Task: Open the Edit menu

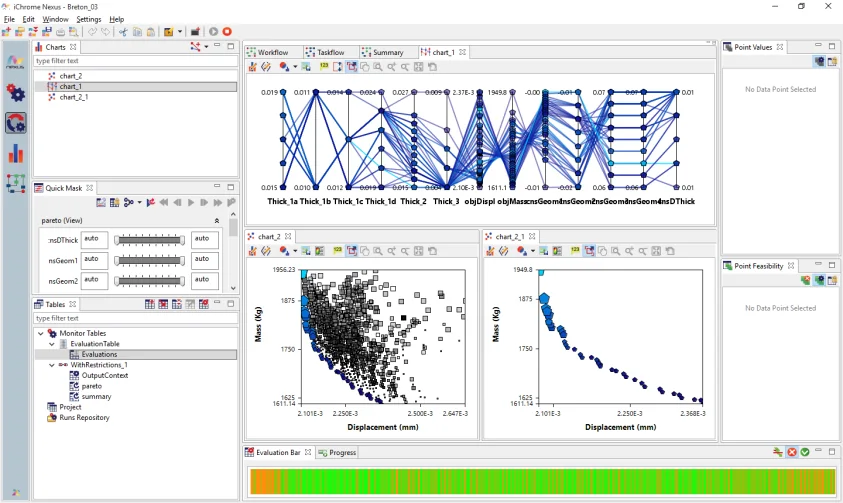Action: click(x=28, y=19)
